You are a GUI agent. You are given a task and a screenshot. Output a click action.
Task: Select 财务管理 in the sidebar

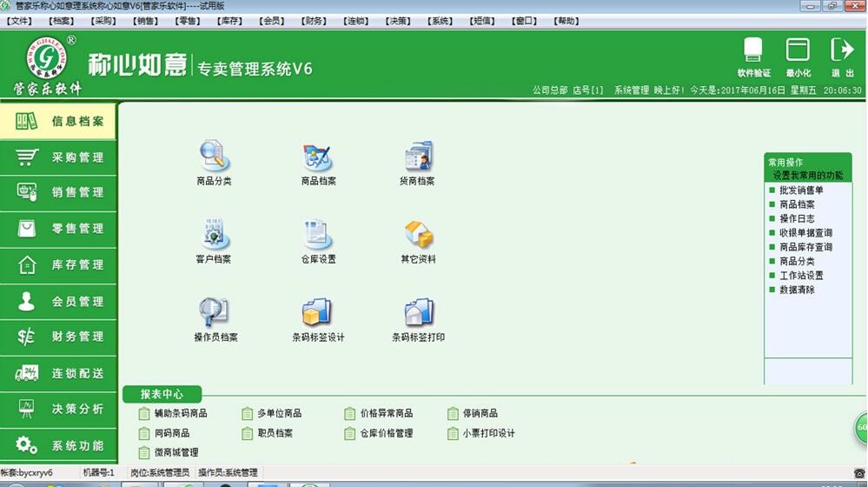(x=58, y=337)
